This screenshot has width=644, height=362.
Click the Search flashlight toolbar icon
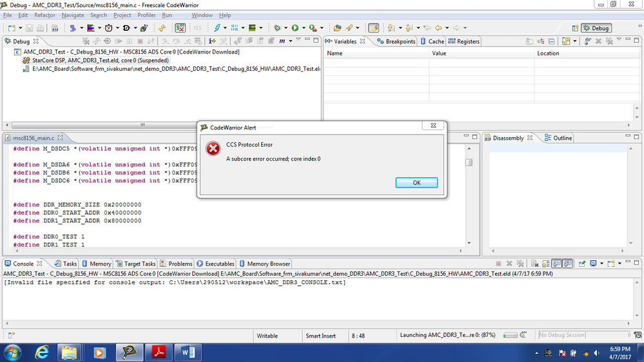349,28
